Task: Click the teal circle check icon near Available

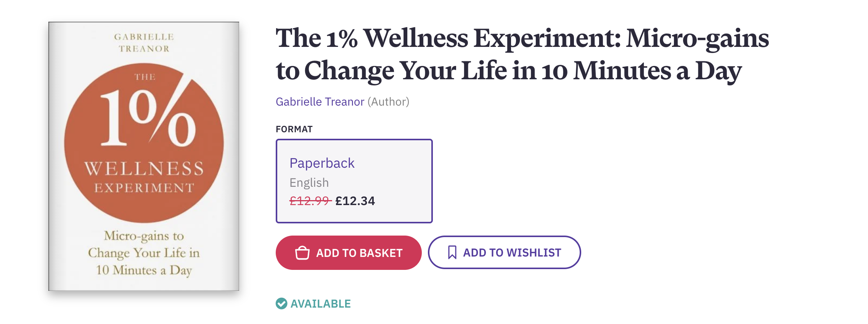Action: (281, 304)
